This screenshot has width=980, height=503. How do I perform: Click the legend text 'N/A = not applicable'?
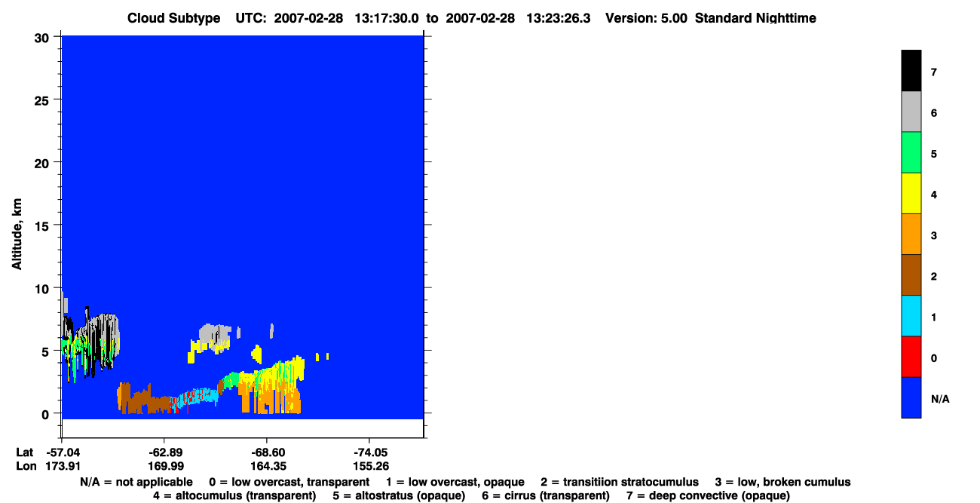pyautogui.click(x=136, y=482)
